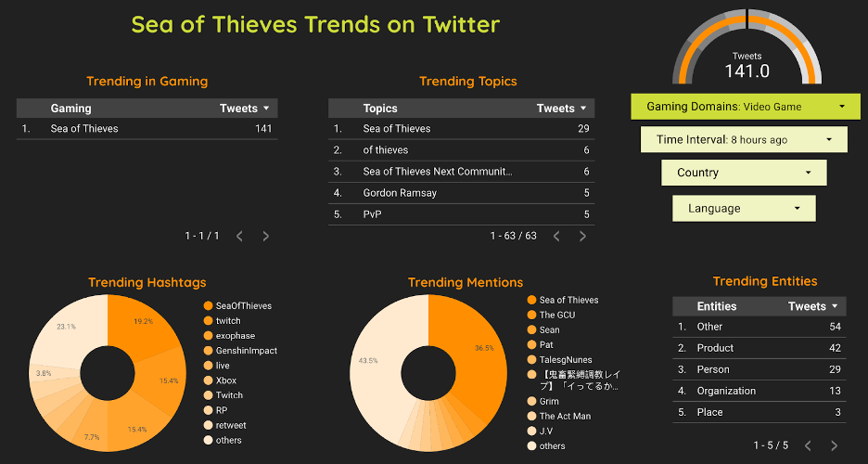Image resolution: width=868 pixels, height=464 pixels.
Task: Go to next page of Trending Entities
Action: [x=834, y=445]
